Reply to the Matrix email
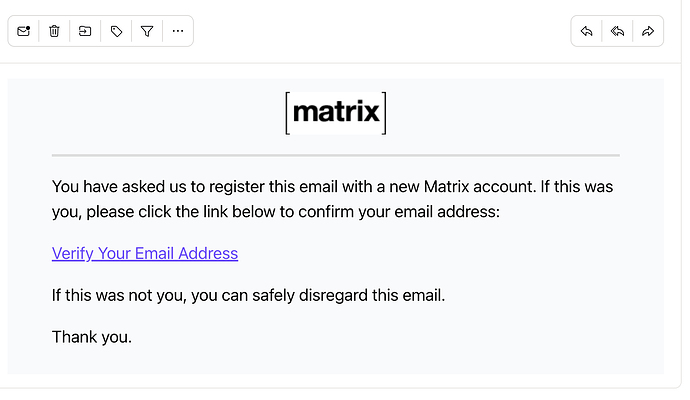 point(586,31)
